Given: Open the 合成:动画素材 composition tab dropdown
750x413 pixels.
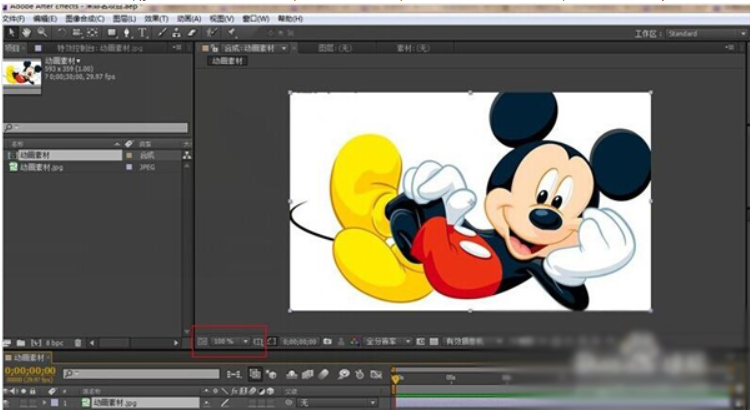Looking at the screenshot, I should (x=284, y=48).
